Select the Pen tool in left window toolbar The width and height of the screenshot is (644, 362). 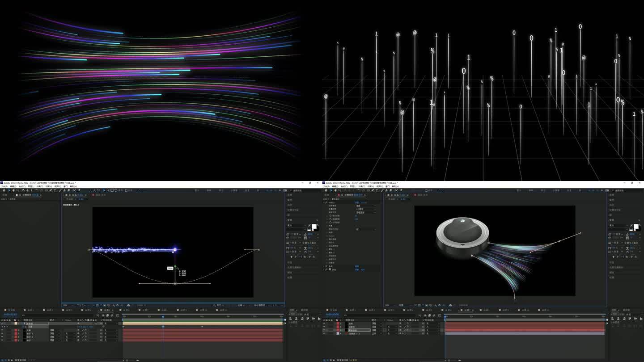click(x=51, y=190)
